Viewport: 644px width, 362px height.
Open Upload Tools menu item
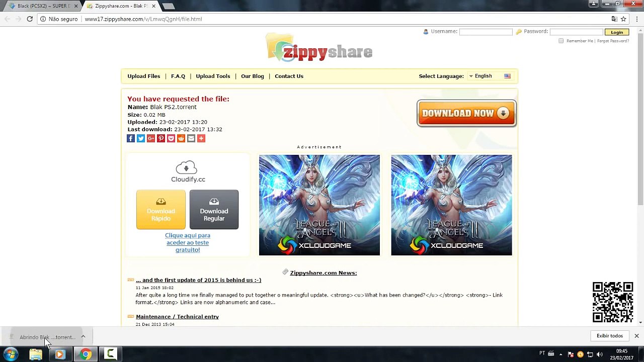pos(213,76)
